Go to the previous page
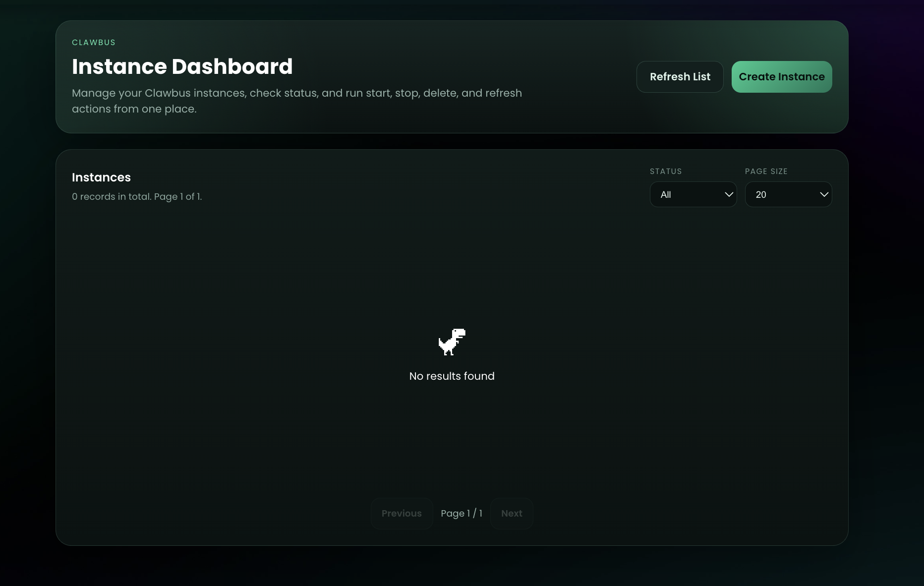The width and height of the screenshot is (924, 586). click(x=402, y=513)
